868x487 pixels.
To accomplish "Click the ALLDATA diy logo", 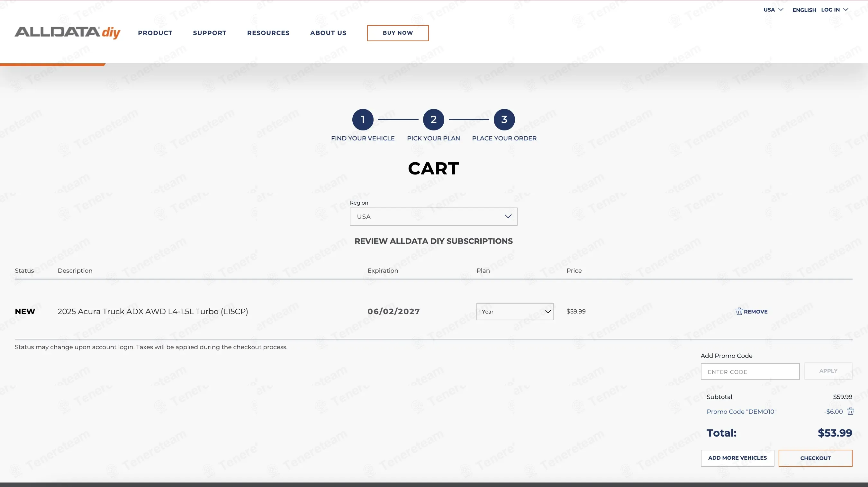I will tap(68, 32).
